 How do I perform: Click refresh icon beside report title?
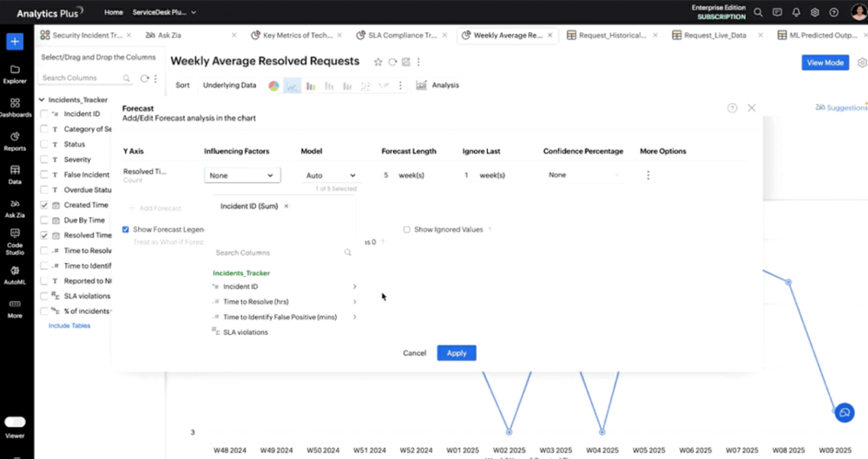coord(392,62)
